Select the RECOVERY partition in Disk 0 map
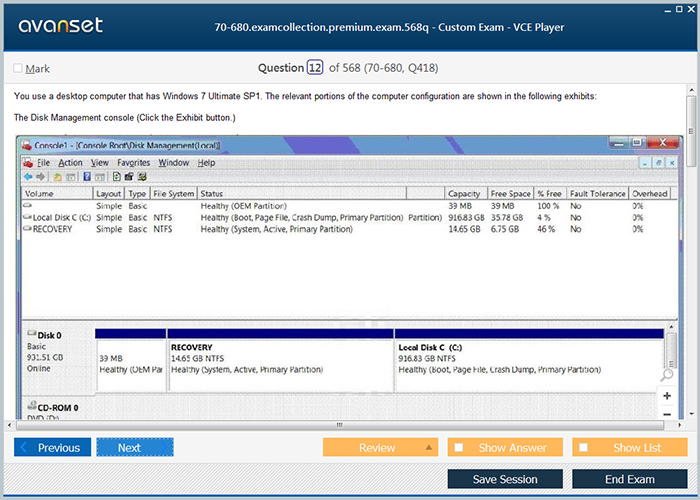700x500 pixels. coord(280,360)
